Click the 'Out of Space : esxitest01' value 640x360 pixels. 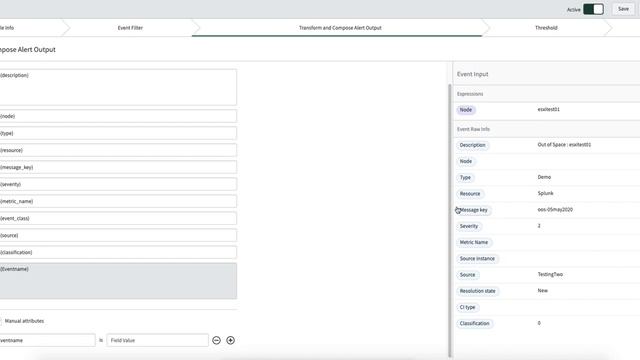click(x=564, y=144)
